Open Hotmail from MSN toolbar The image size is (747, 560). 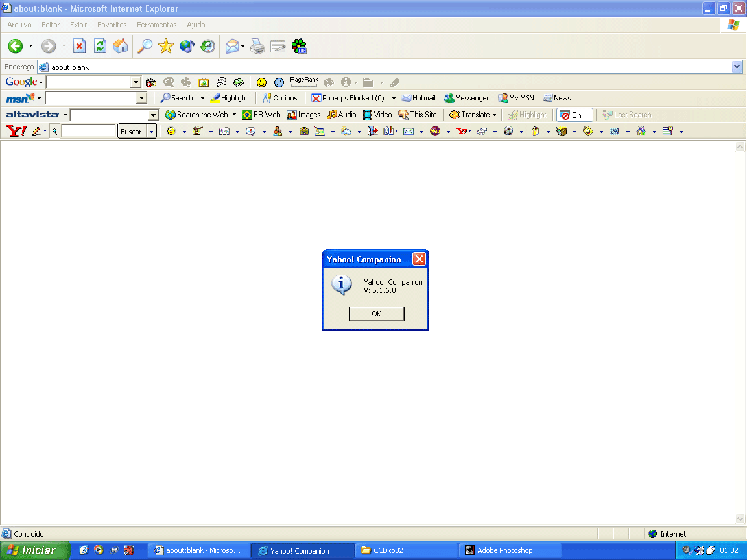418,98
